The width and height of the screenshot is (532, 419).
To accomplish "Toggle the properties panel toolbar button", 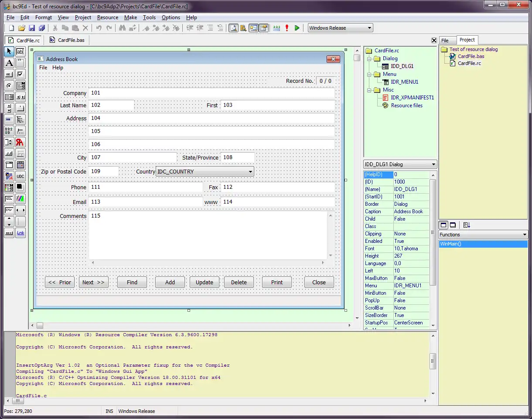I will [x=263, y=28].
